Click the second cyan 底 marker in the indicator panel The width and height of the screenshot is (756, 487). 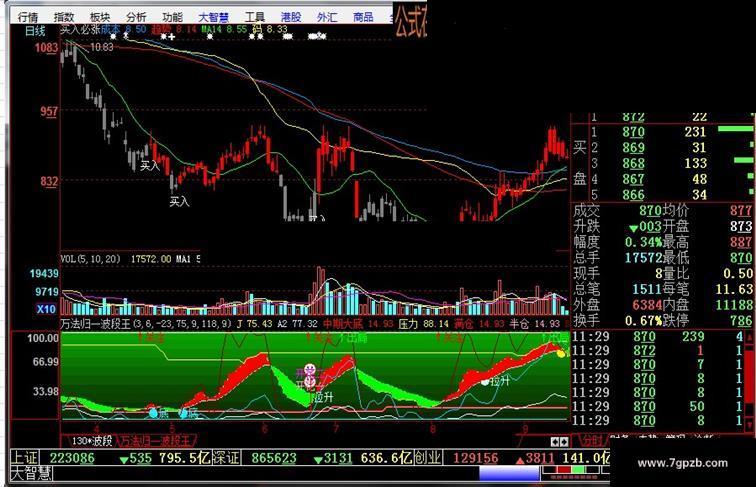point(183,413)
